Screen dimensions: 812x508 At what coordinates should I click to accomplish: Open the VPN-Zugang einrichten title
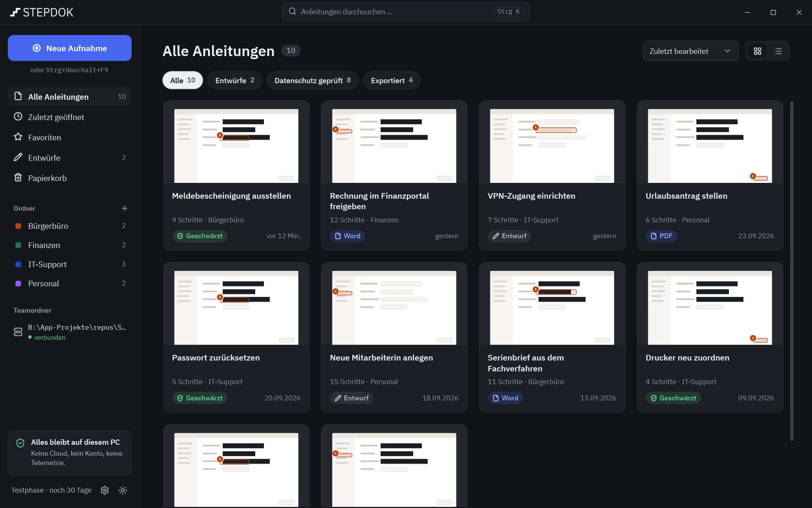[532, 196]
